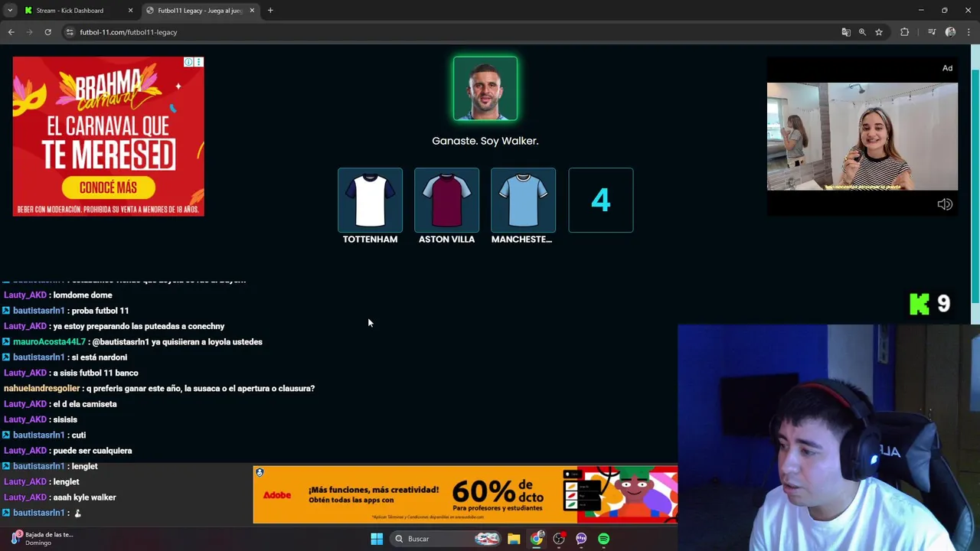The height and width of the screenshot is (551, 980).
Task: Open site information icon in address bar
Action: click(70, 32)
